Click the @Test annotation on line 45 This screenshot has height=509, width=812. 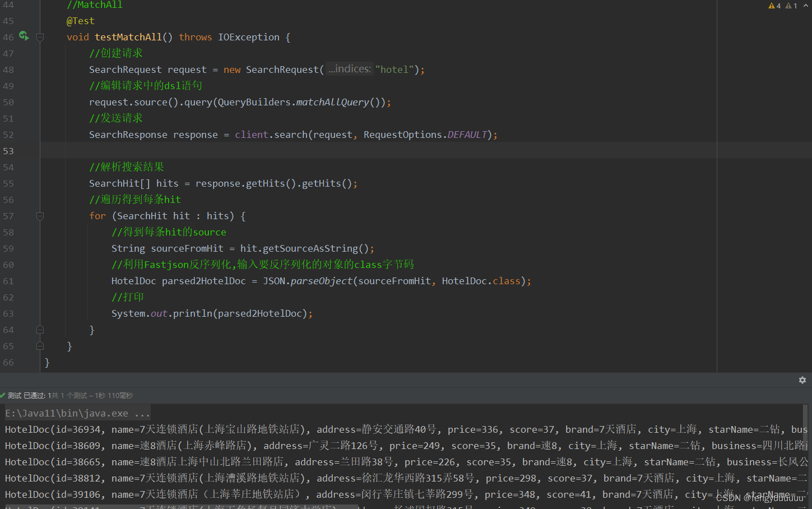point(81,21)
